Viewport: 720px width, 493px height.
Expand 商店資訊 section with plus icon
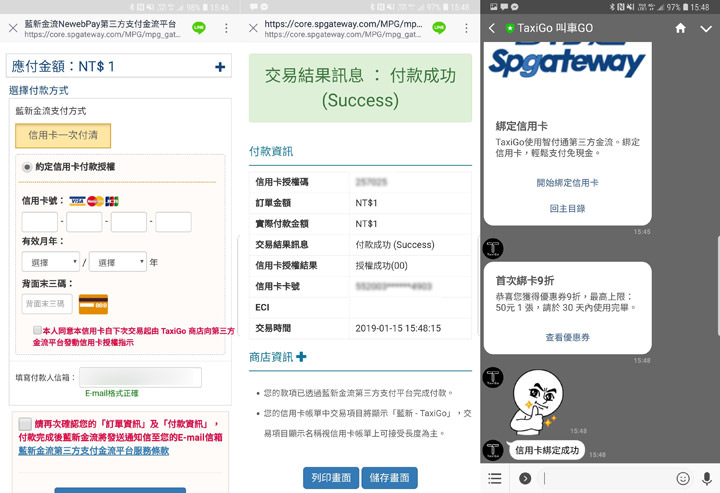tap(301, 357)
